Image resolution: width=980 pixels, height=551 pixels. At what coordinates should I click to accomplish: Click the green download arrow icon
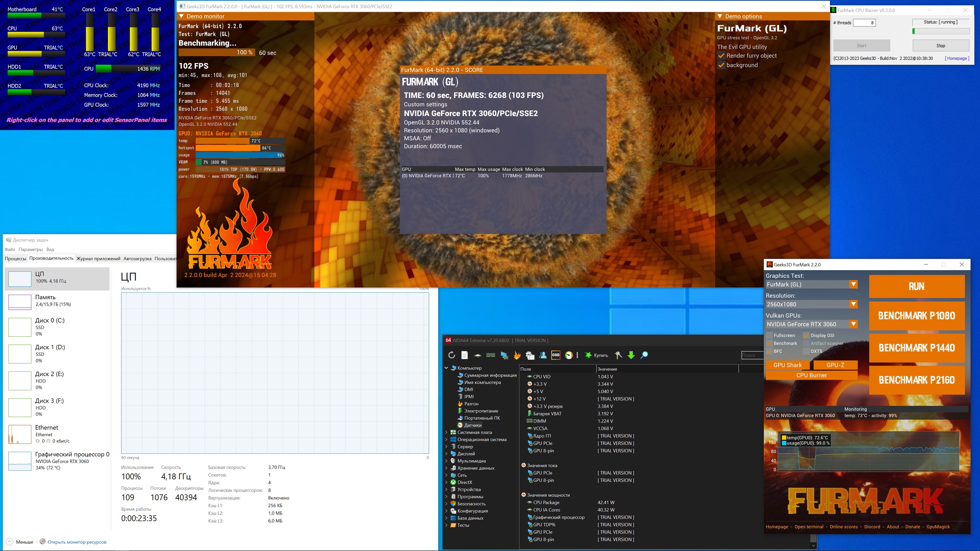pos(631,355)
